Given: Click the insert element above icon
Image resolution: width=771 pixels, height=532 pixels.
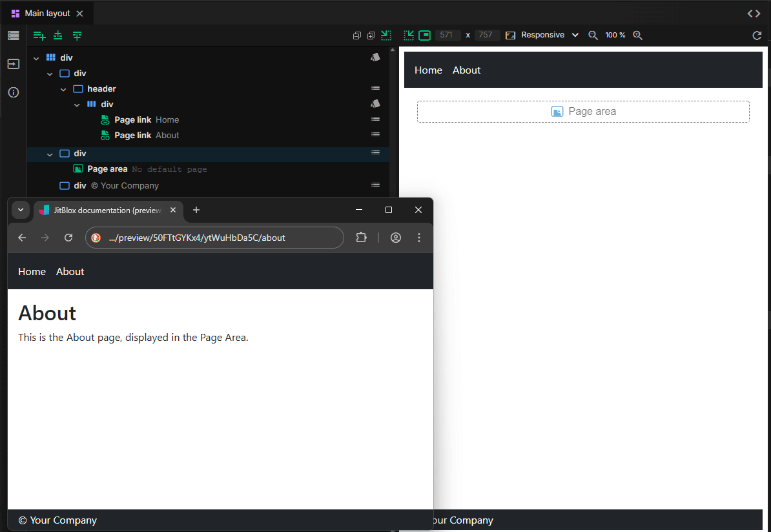Looking at the screenshot, I should [x=58, y=36].
